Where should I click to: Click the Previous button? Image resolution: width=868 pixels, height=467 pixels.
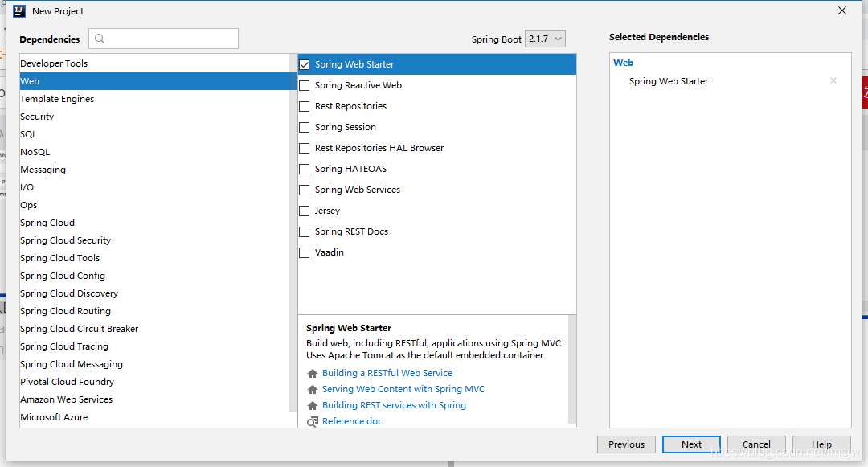[x=626, y=444]
